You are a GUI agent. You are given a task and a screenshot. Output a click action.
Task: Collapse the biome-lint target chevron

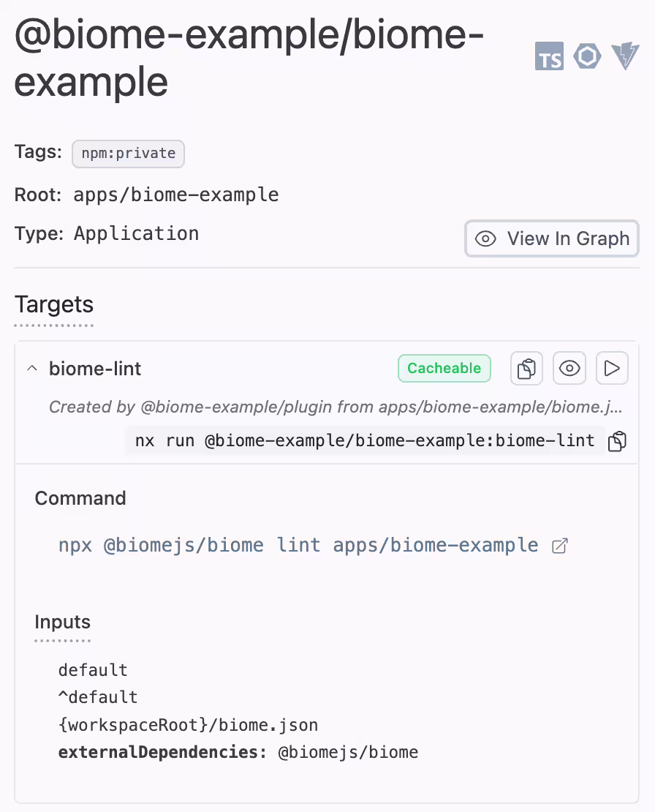(31, 369)
